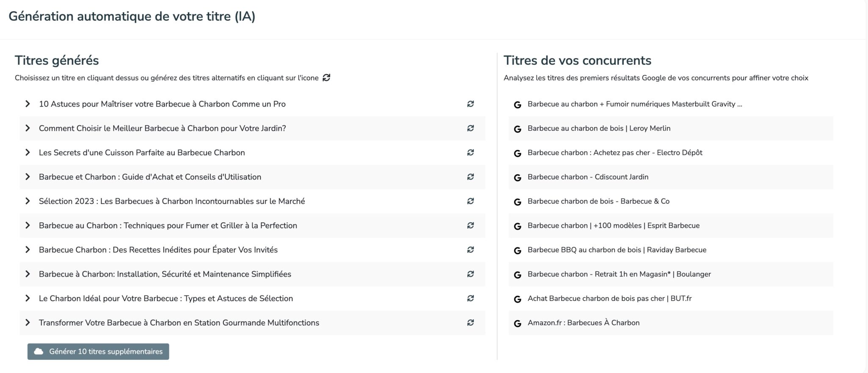868x373 pixels.
Task: Regenerate 'Le Charbon Idéal' title
Action: click(x=470, y=298)
